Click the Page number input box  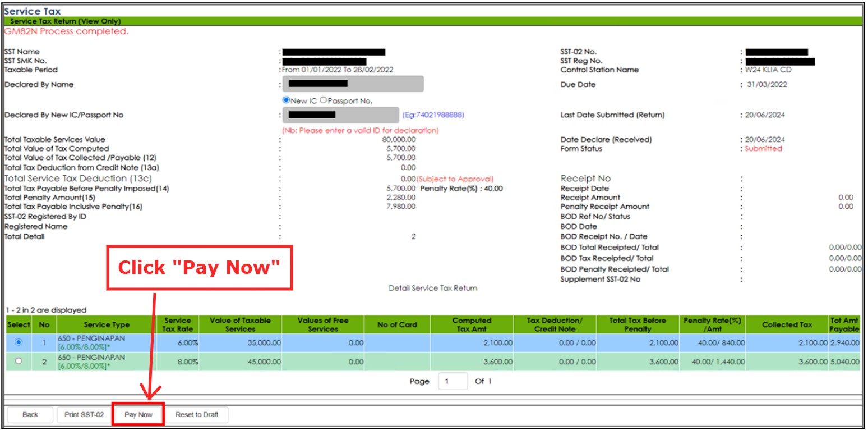pyautogui.click(x=453, y=381)
